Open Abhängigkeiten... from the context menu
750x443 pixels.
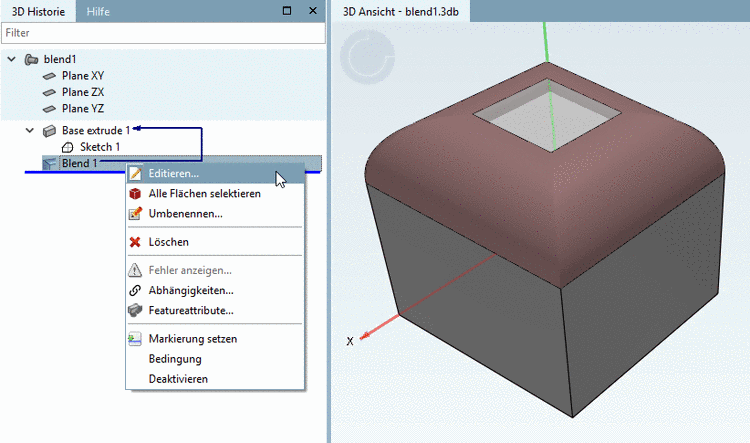pyautogui.click(x=215, y=290)
